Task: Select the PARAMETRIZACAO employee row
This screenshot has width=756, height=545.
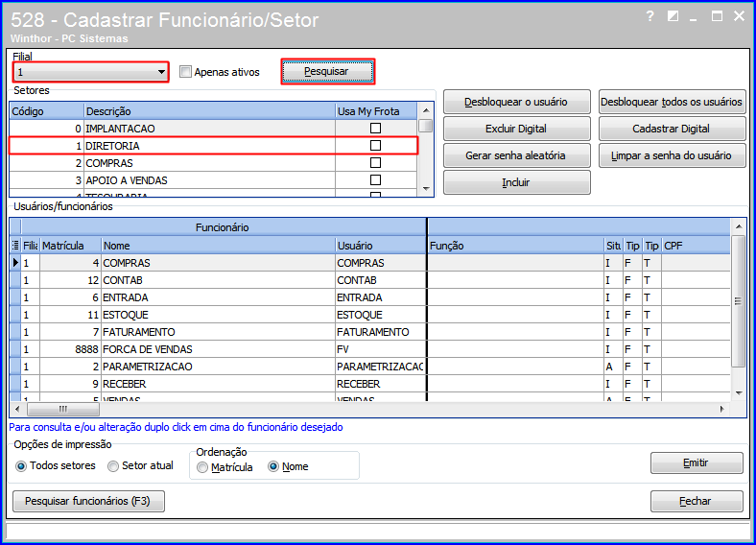Action: point(369,367)
